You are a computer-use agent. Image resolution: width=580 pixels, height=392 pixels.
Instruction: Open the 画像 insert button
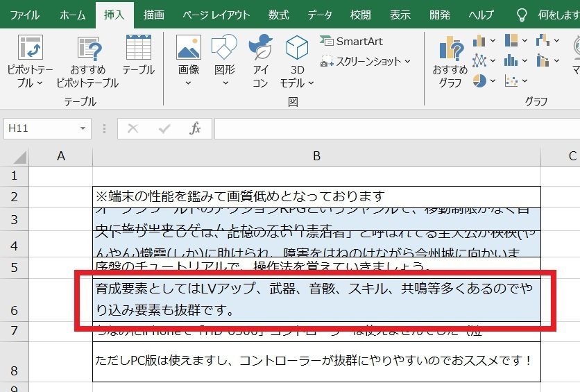[x=189, y=61]
